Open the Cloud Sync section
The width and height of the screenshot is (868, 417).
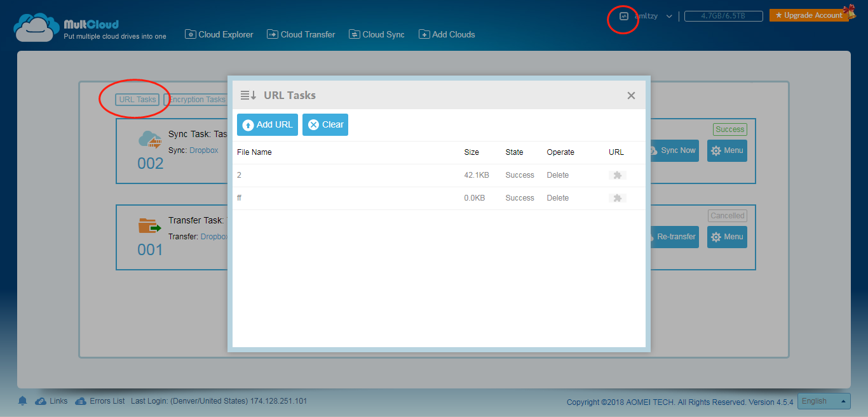(x=377, y=34)
